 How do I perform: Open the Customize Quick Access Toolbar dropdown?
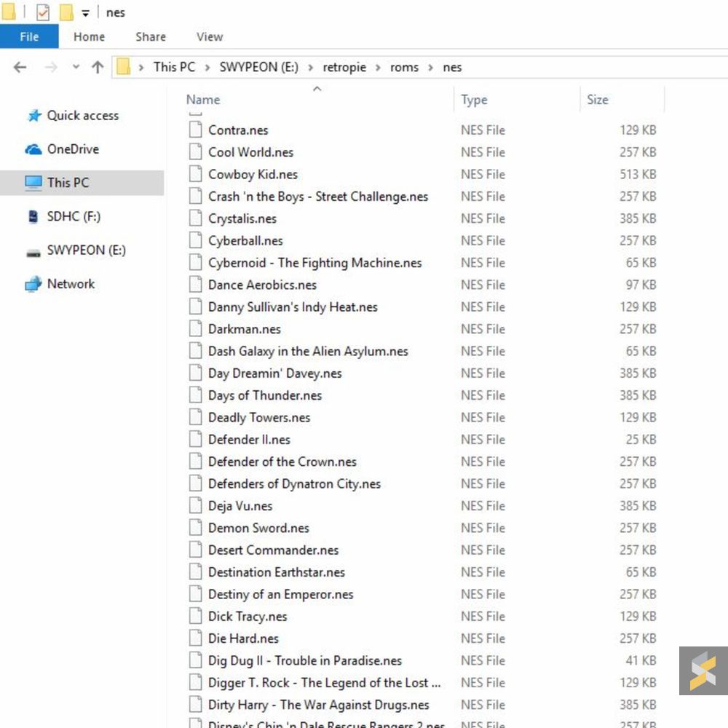pyautogui.click(x=85, y=13)
